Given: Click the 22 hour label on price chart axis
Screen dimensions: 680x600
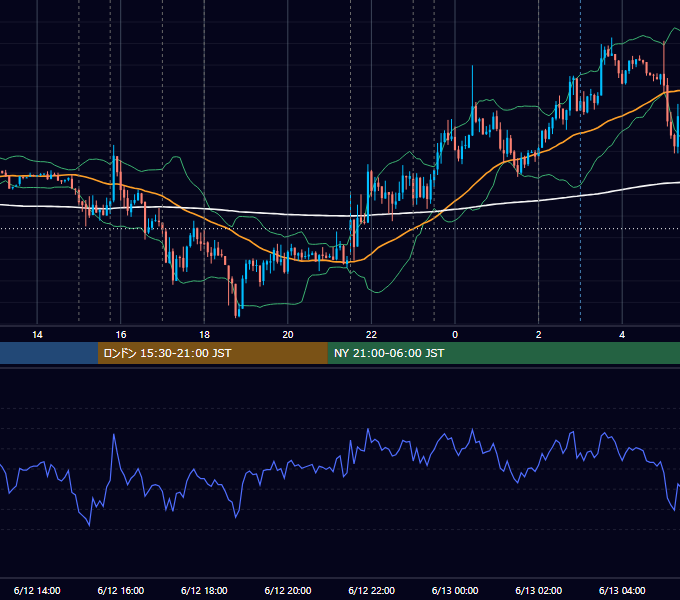Looking at the screenshot, I should (371, 335).
